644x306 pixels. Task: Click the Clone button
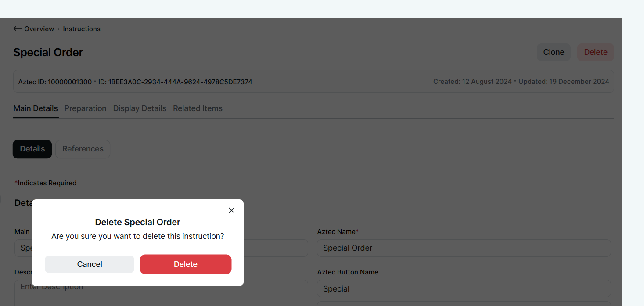[x=553, y=52]
